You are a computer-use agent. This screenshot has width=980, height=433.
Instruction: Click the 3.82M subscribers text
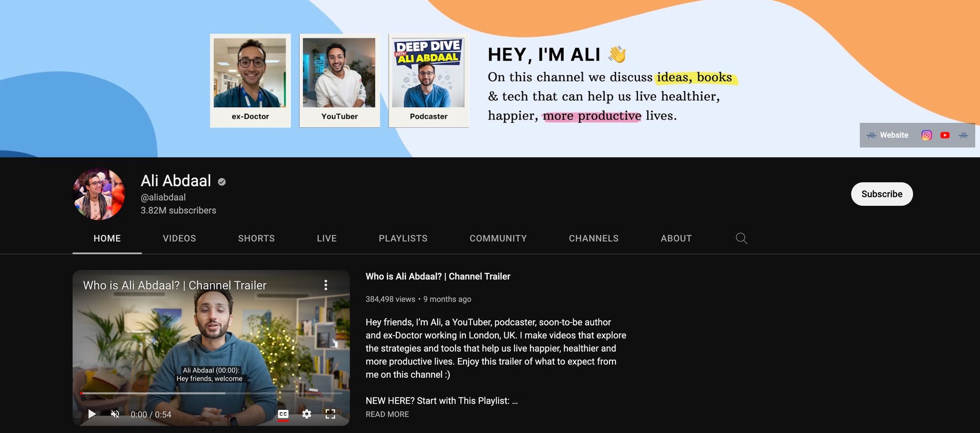(x=178, y=211)
